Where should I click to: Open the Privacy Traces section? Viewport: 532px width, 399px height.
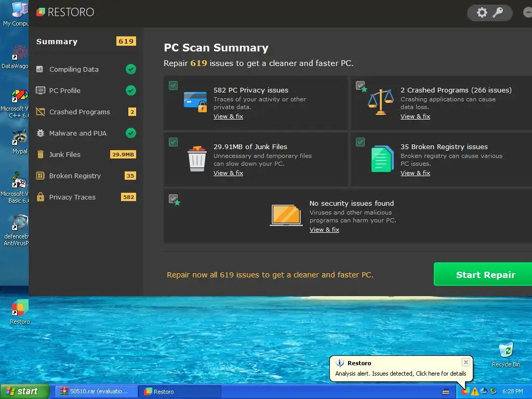[x=86, y=197]
